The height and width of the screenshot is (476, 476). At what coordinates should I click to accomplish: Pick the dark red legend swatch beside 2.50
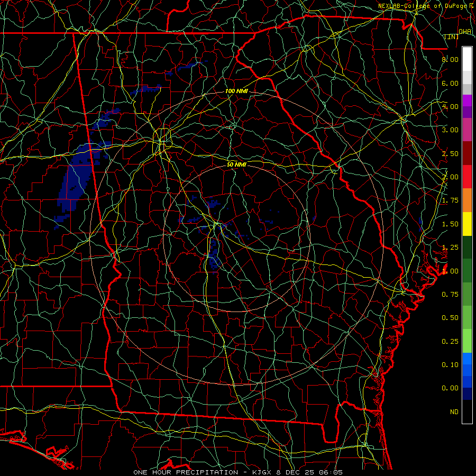[467, 153]
